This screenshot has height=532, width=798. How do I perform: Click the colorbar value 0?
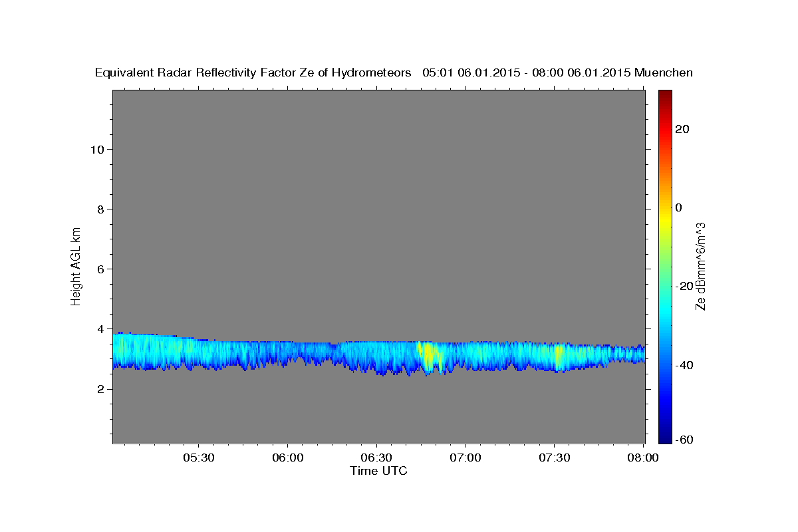(x=678, y=207)
